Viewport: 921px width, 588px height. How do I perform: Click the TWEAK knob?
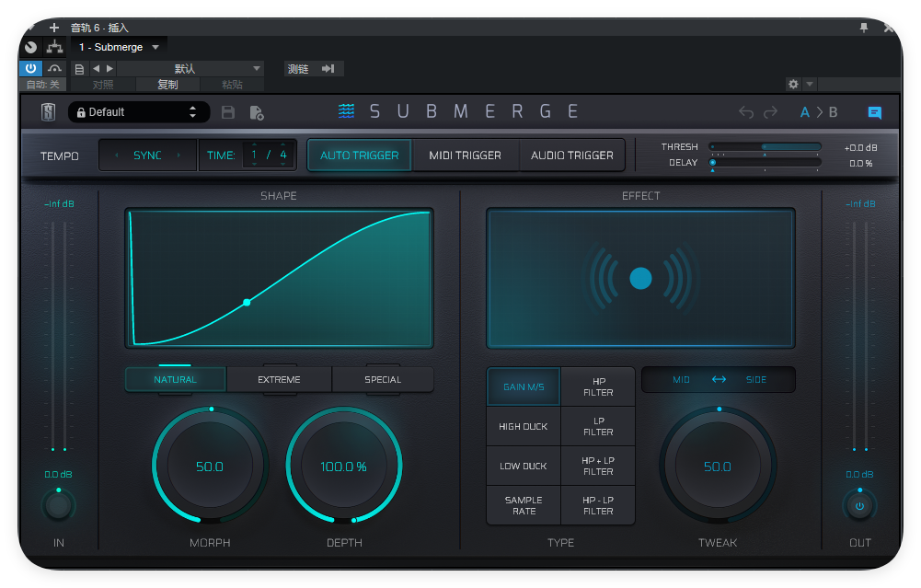pyautogui.click(x=718, y=466)
